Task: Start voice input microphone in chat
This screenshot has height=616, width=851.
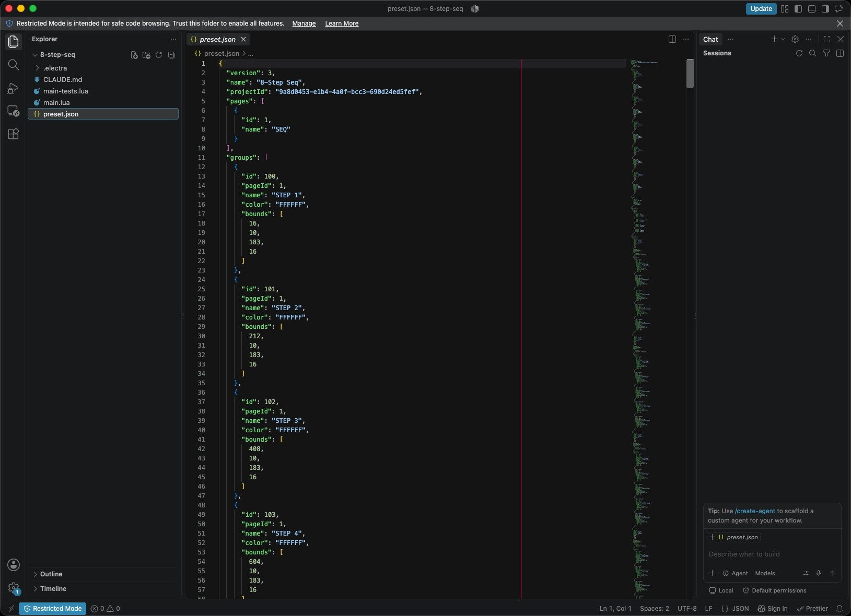Action: point(819,573)
